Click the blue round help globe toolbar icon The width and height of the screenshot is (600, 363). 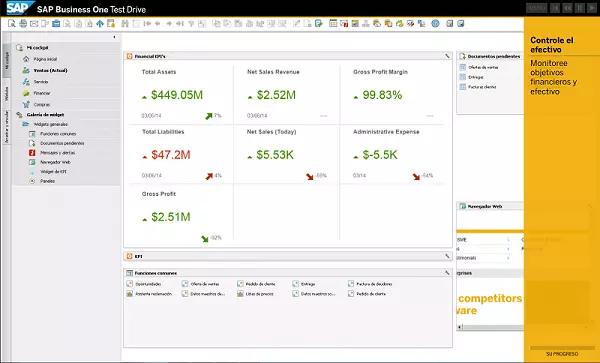coord(435,24)
